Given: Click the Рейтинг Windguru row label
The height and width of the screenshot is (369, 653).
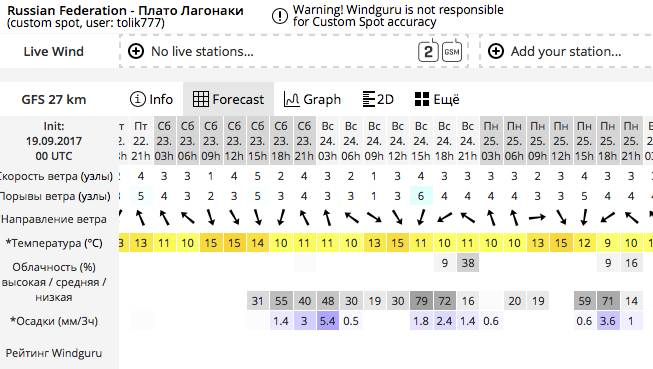Looking at the screenshot, I should point(54,353).
